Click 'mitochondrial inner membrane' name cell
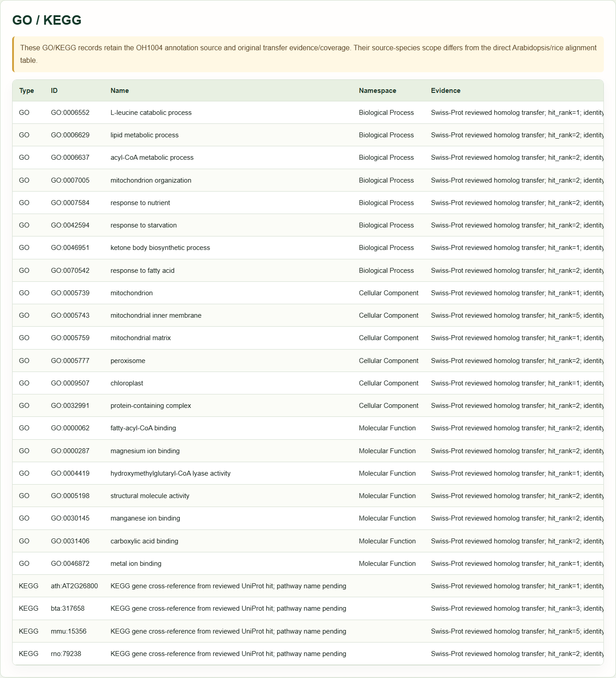Viewport: 616px width, 678px height. tap(156, 315)
